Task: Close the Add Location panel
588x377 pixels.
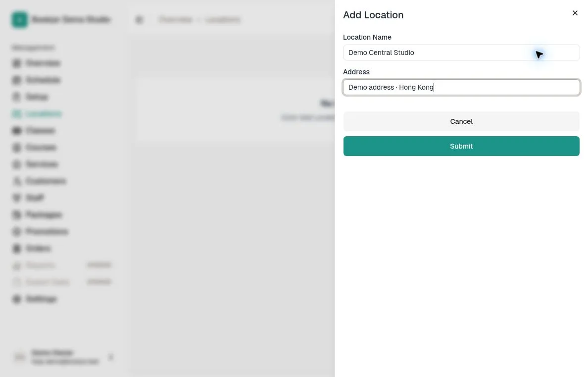Action: (x=575, y=13)
